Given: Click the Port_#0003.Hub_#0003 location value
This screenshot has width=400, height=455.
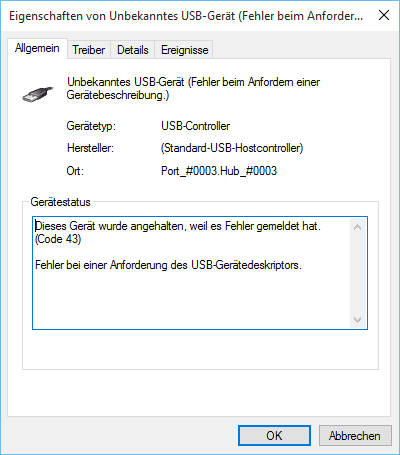Looking at the screenshot, I should [219, 171].
